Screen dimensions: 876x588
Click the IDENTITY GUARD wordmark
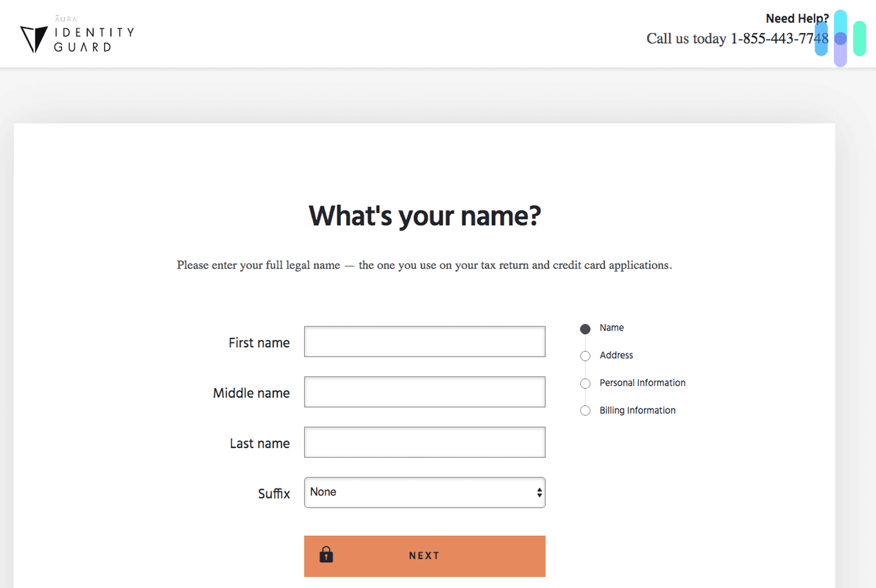[x=93, y=39]
